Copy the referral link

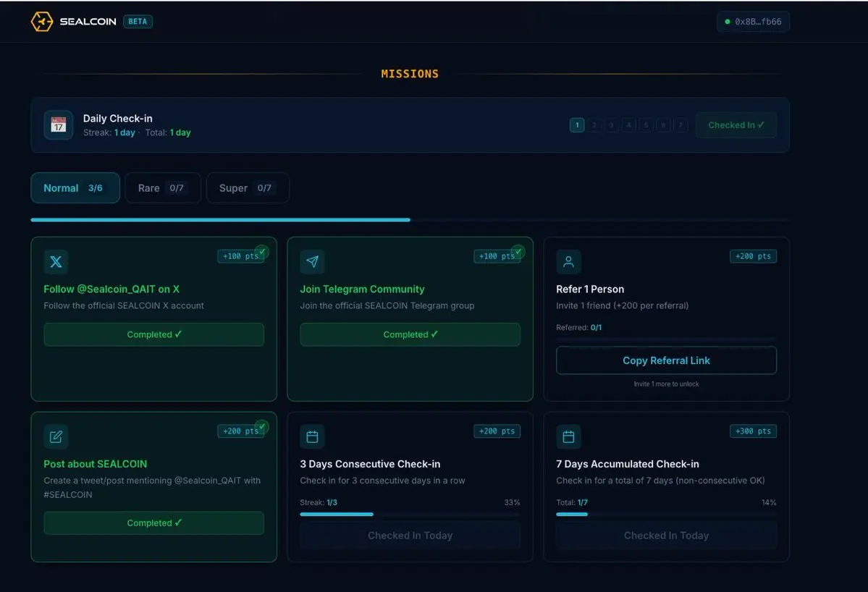(667, 360)
